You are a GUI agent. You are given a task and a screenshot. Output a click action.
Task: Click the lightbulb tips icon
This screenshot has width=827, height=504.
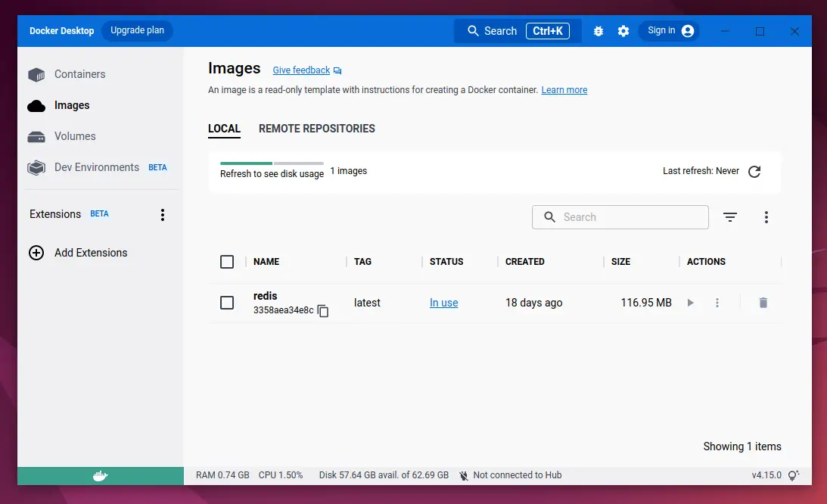coord(794,475)
